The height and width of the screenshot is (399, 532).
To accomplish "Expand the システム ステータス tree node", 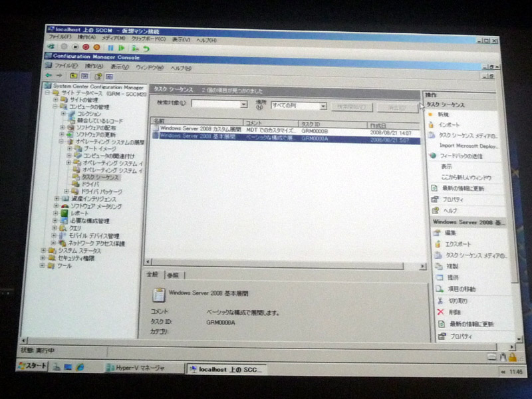I will tap(43, 251).
